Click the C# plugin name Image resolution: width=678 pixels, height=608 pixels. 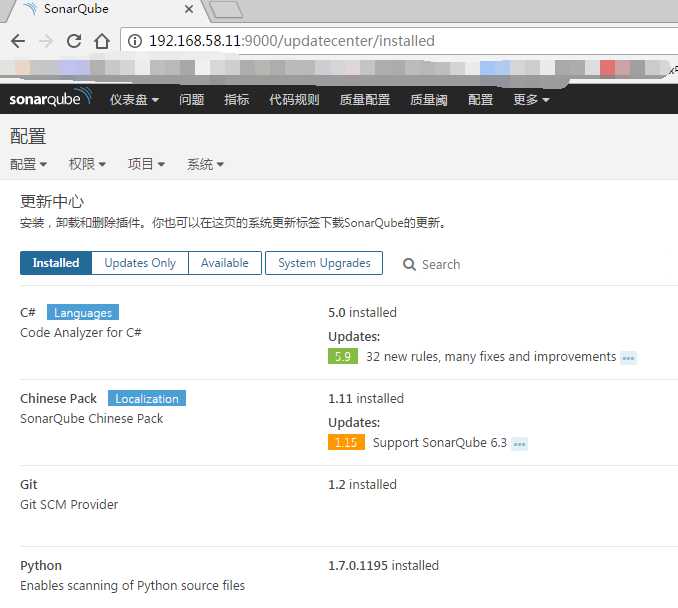tap(28, 312)
